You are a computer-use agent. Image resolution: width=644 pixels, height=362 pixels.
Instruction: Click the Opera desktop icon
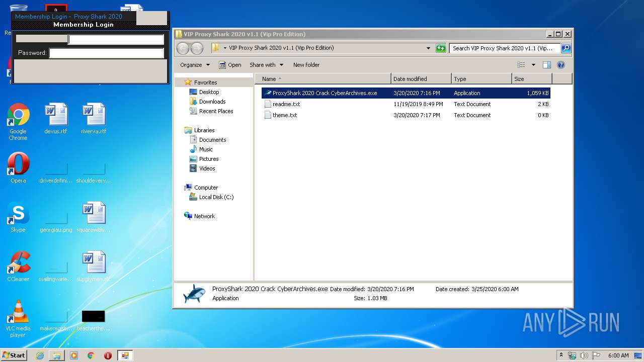point(18,168)
